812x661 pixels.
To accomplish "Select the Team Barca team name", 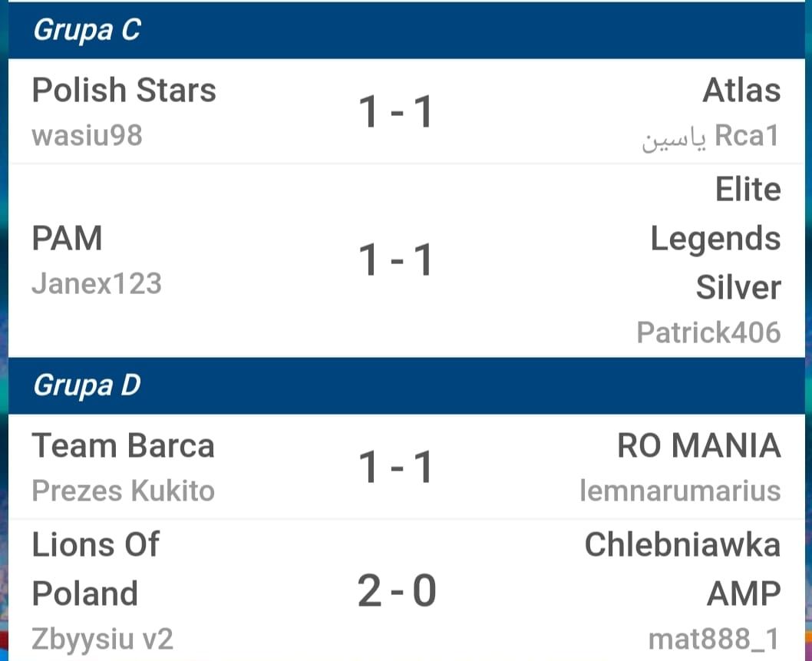I will pos(124,445).
